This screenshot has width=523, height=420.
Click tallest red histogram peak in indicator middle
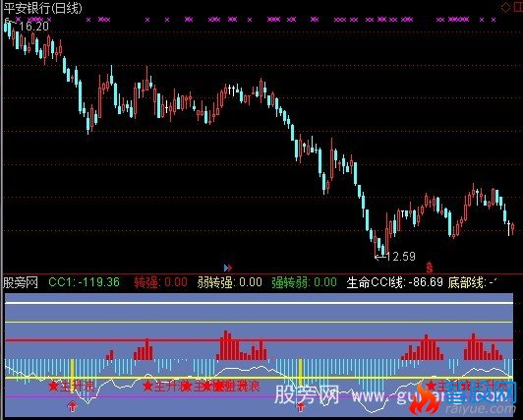point(226,345)
